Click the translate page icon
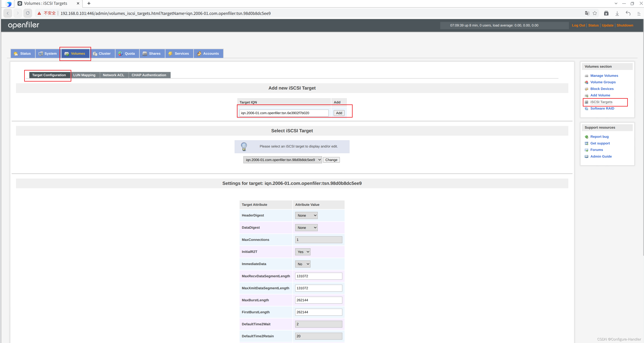Screen dimensions: 644x343 (587, 13)
